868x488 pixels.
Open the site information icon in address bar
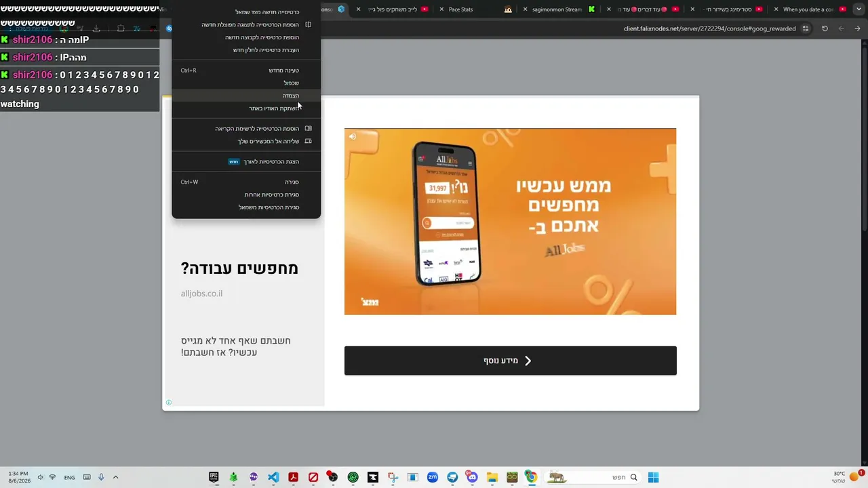coord(806,28)
